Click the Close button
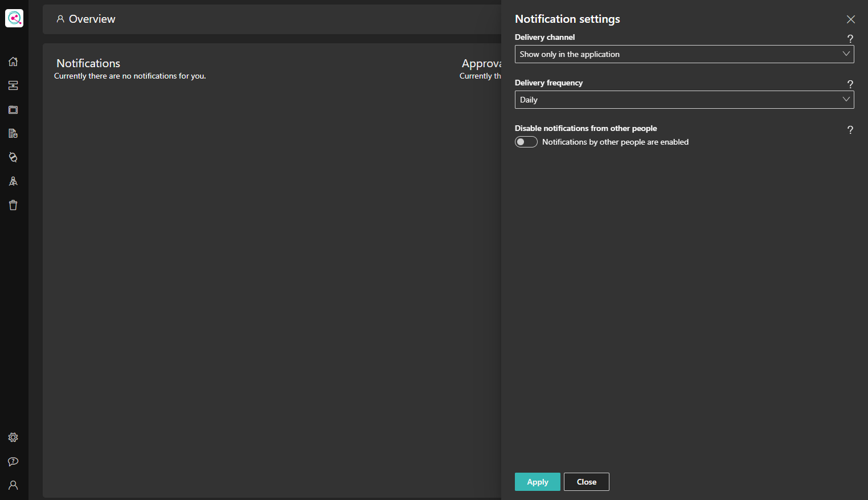The height and width of the screenshot is (500, 868). tap(586, 482)
